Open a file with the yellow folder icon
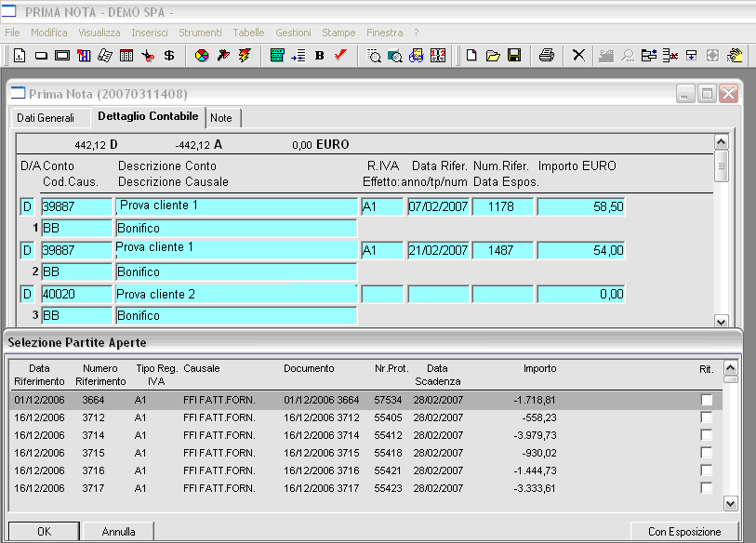 pyautogui.click(x=493, y=56)
